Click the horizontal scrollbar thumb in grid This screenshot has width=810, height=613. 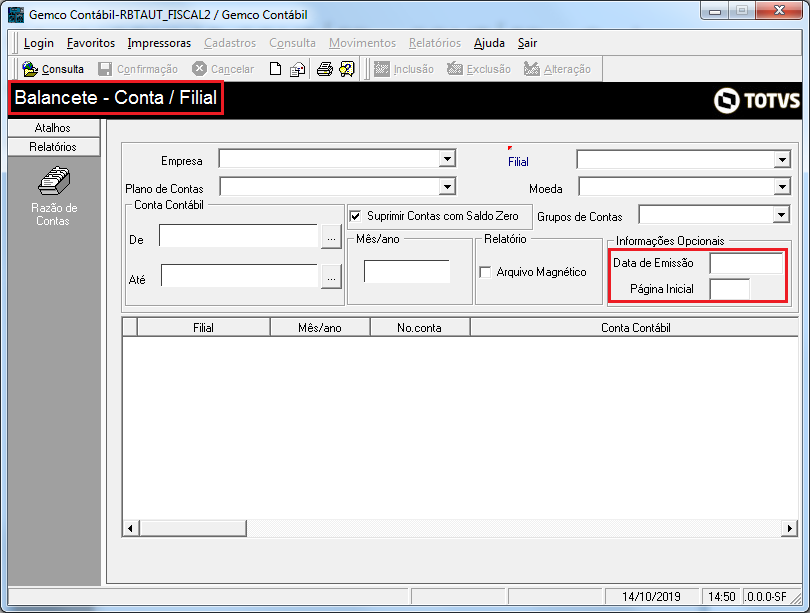[x=192, y=528]
